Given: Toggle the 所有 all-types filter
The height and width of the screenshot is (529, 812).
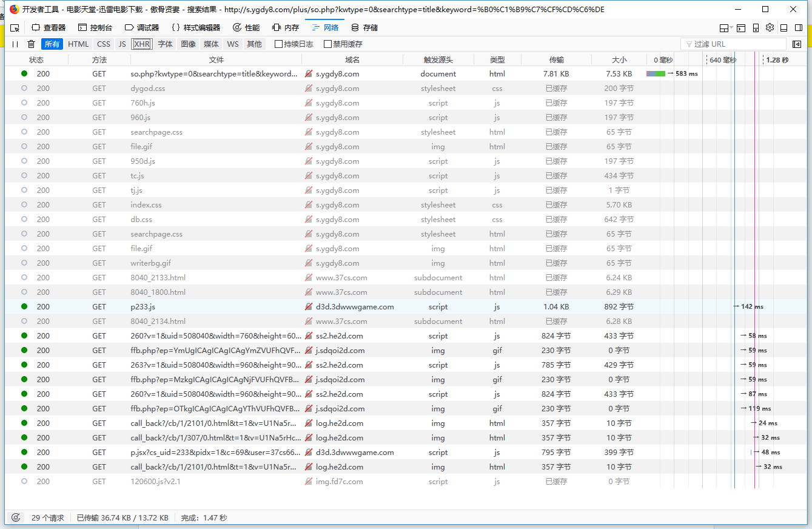Looking at the screenshot, I should (x=52, y=44).
